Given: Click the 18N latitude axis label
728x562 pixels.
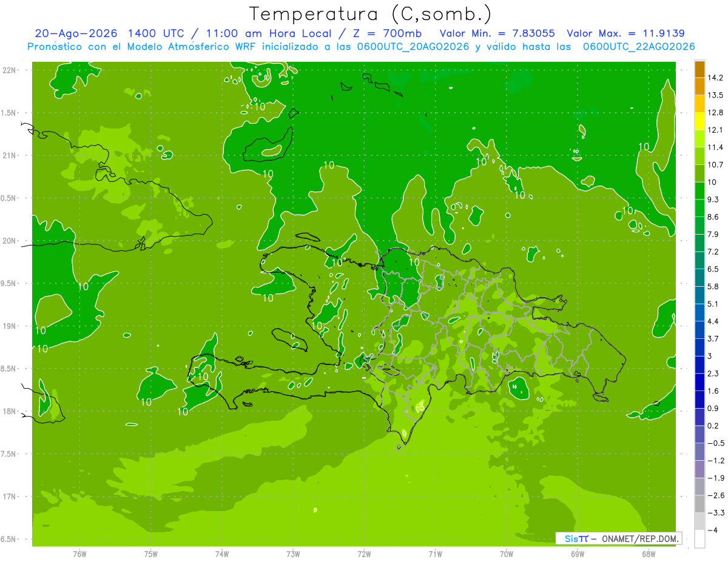Looking at the screenshot, I should (x=10, y=411).
